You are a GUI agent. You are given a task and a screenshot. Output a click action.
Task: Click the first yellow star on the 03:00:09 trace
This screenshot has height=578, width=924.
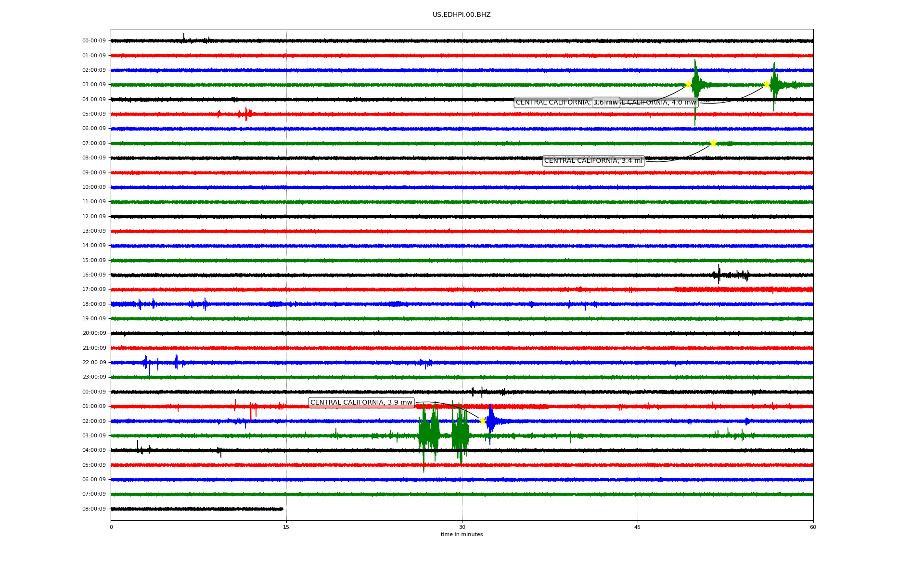[688, 84]
